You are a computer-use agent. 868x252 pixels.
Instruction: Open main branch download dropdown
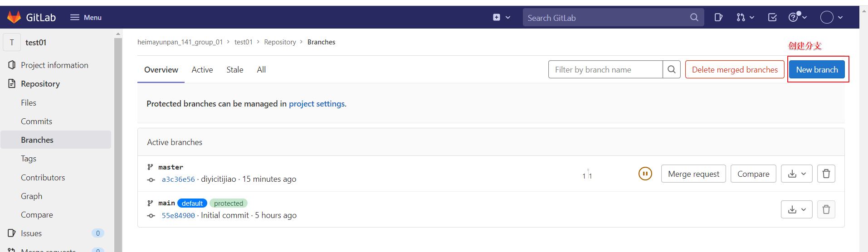tap(796, 210)
